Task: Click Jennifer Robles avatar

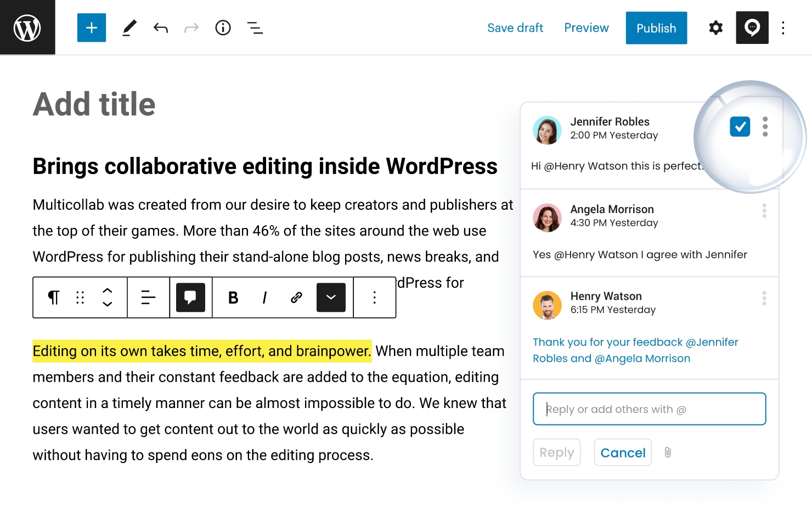Action: 547,130
